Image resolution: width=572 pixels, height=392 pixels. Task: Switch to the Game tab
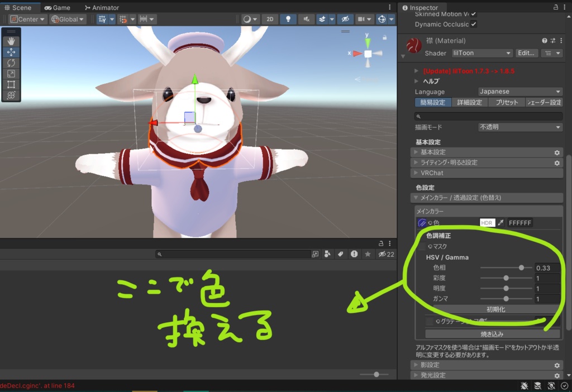tap(58, 7)
